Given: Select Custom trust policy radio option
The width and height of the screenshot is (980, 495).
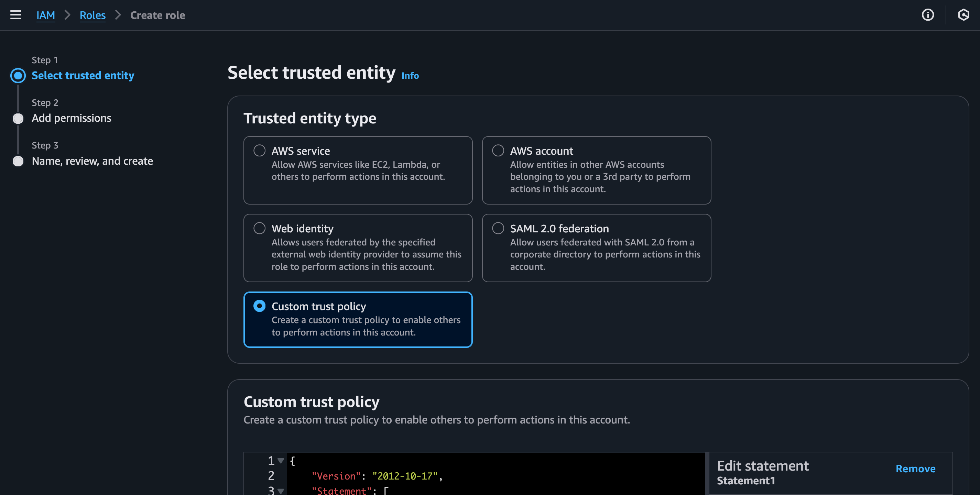Looking at the screenshot, I should tap(260, 306).
